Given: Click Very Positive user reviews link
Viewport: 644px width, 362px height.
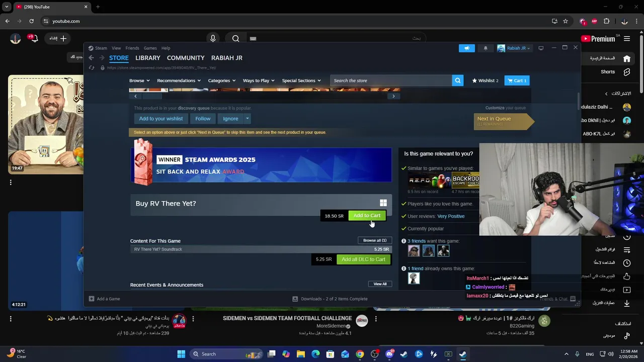Looking at the screenshot, I should pos(451,216).
